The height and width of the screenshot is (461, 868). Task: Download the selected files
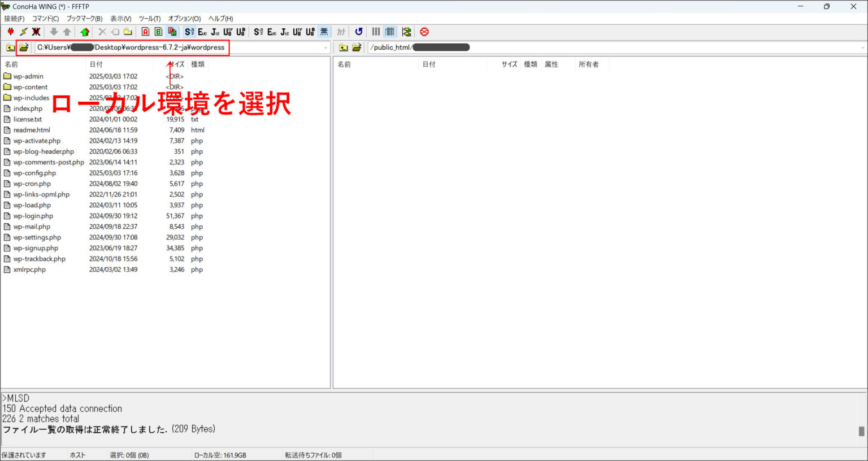pos(54,32)
